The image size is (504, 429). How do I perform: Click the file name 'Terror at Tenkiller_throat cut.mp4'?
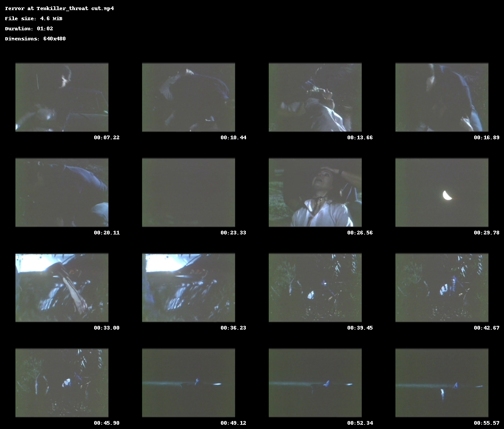[60, 9]
